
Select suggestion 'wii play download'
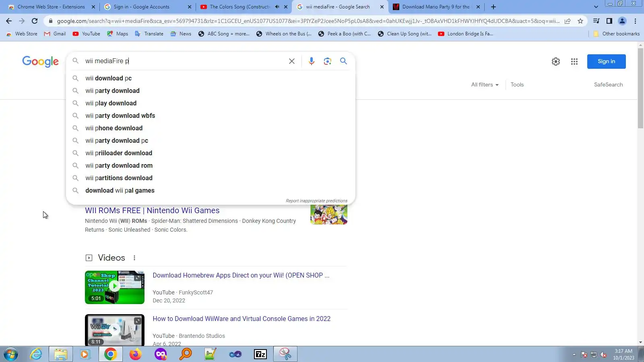(x=211, y=103)
